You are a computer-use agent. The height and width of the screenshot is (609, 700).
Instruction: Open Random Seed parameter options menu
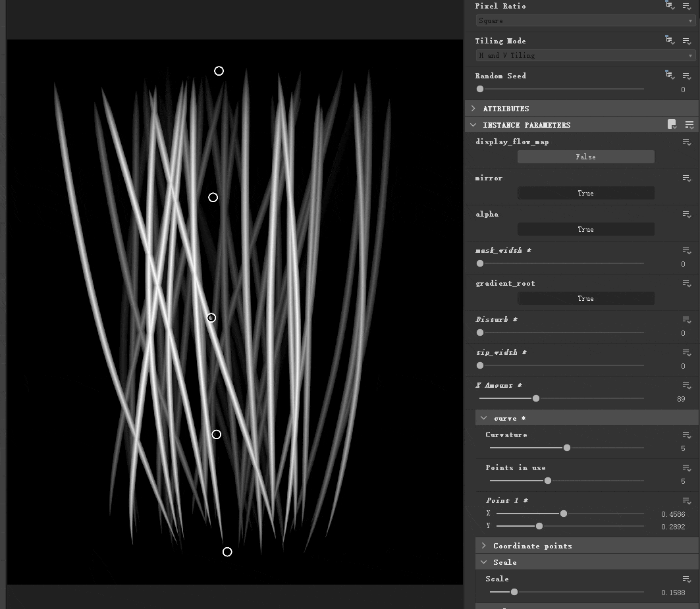(x=687, y=76)
